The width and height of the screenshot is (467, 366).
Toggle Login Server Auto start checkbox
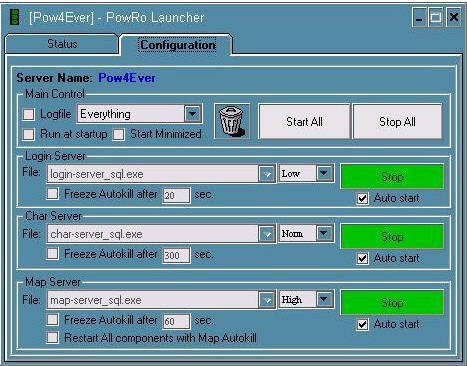tap(363, 199)
